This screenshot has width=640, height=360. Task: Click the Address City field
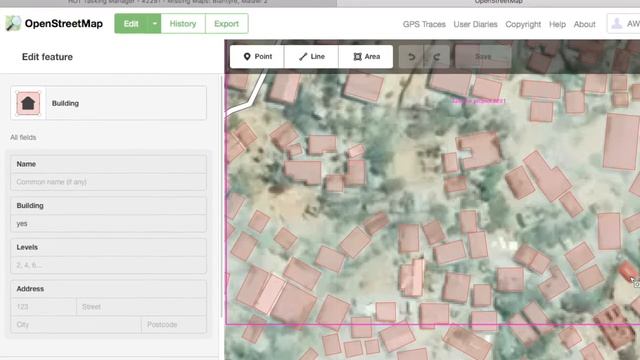coord(76,324)
